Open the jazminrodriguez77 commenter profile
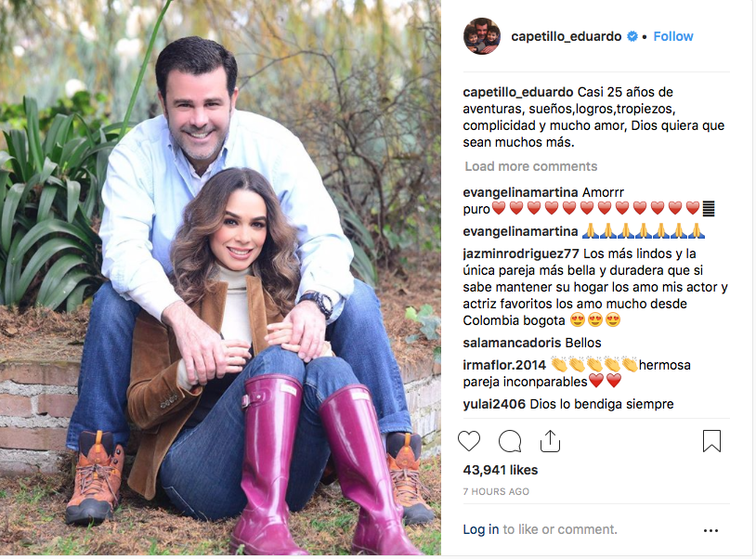This screenshot has height=559, width=756. [x=521, y=253]
